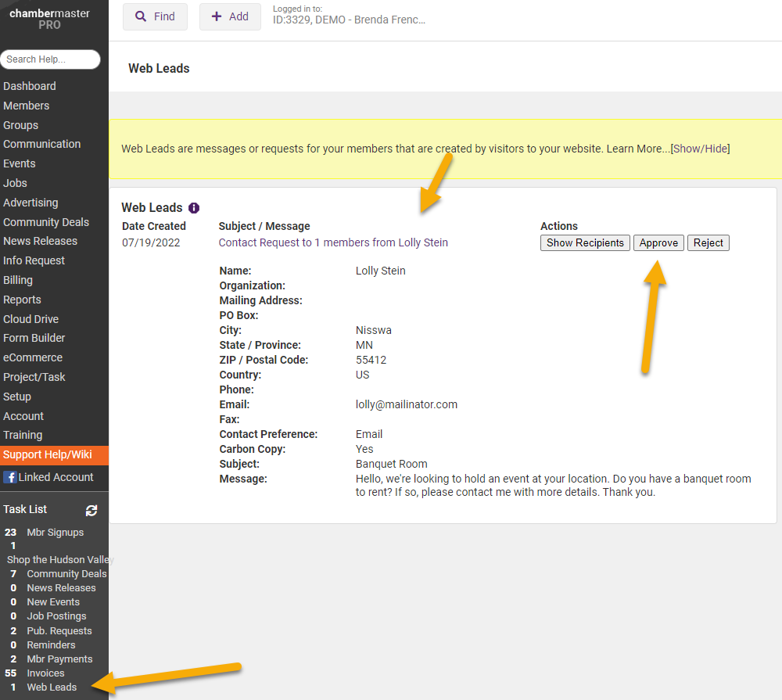Navigate to the Members section
The width and height of the screenshot is (782, 700).
[27, 105]
